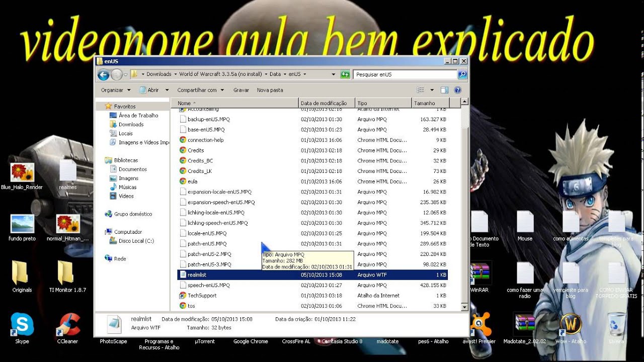The image size is (644, 362).
Task: Open Grupo doméstico in navigation pane
Action: coord(132,214)
